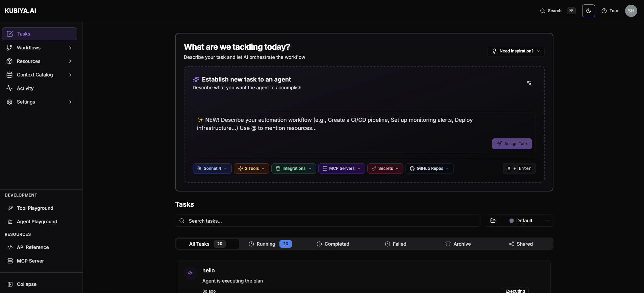Select the Activity icon in the sidebar

tap(9, 88)
